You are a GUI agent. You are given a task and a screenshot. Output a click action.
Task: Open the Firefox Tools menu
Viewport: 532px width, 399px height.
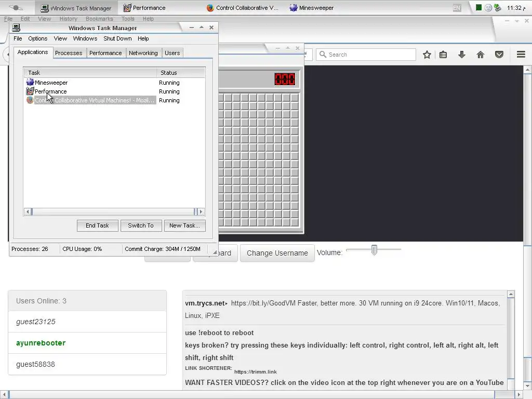tap(128, 19)
